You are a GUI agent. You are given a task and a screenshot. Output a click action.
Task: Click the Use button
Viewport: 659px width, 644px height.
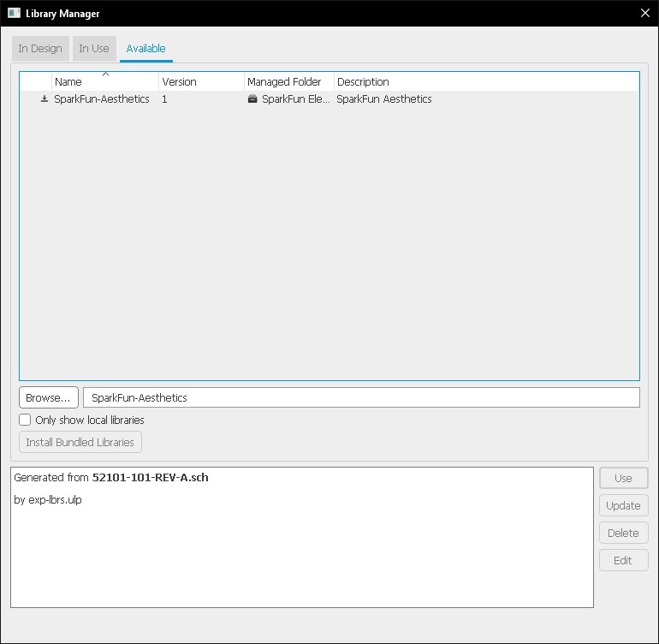[623, 478]
